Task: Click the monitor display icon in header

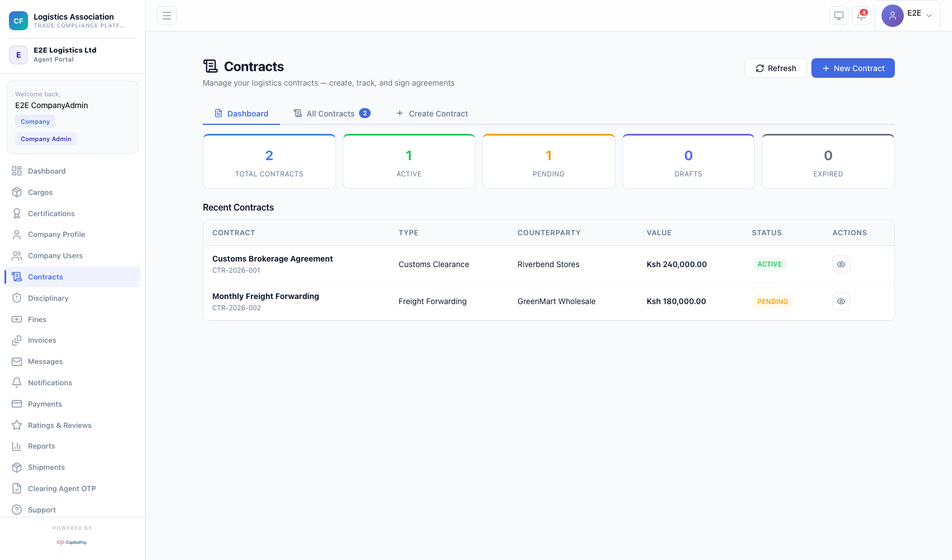Action: pos(838,16)
